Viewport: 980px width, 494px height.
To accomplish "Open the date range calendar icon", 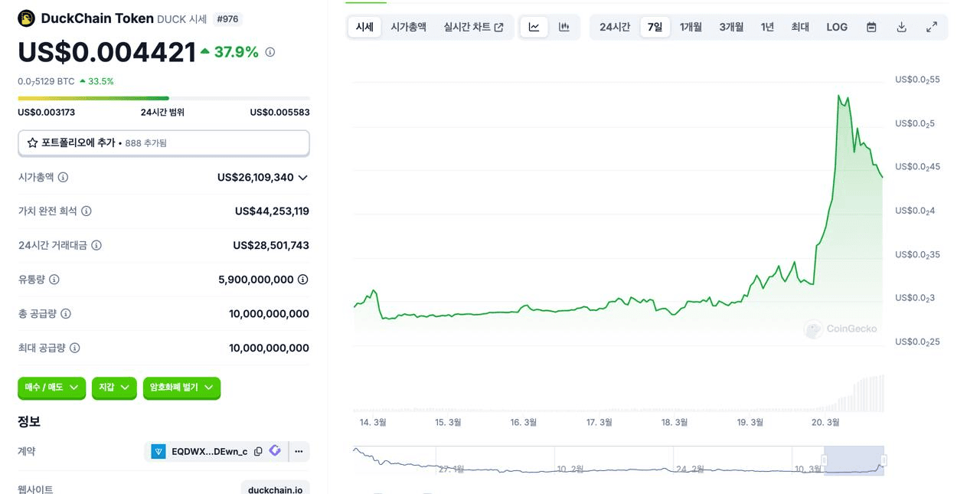I will click(871, 27).
